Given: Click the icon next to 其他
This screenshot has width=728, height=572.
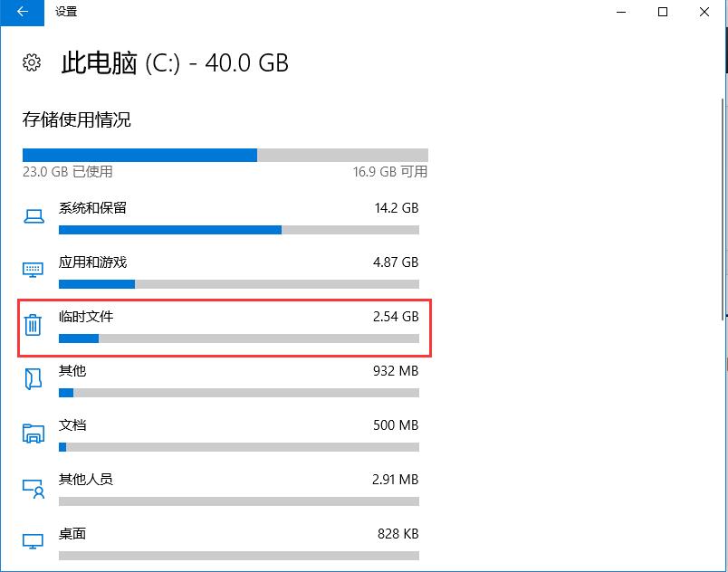Looking at the screenshot, I should pyautogui.click(x=33, y=379).
